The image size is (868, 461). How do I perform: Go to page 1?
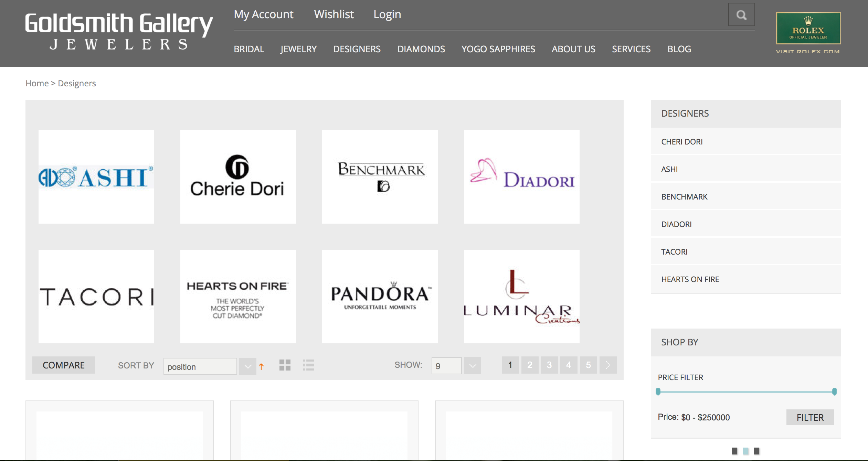(510, 365)
